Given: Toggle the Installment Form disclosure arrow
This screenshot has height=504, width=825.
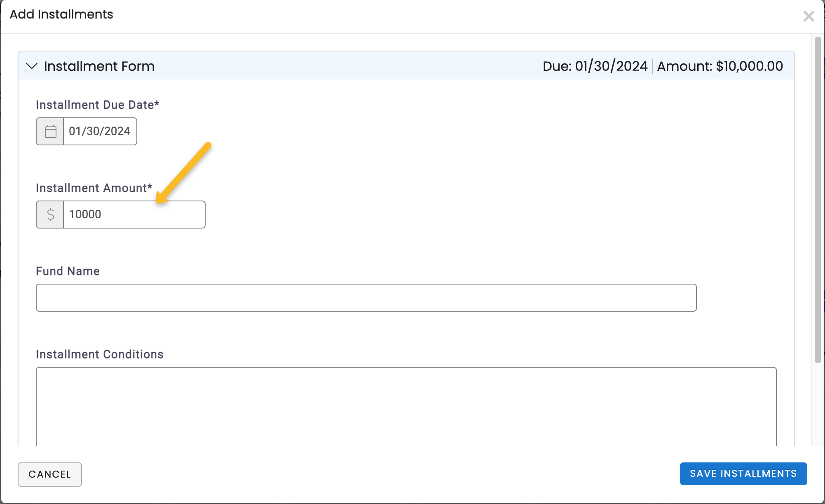Looking at the screenshot, I should coord(33,67).
